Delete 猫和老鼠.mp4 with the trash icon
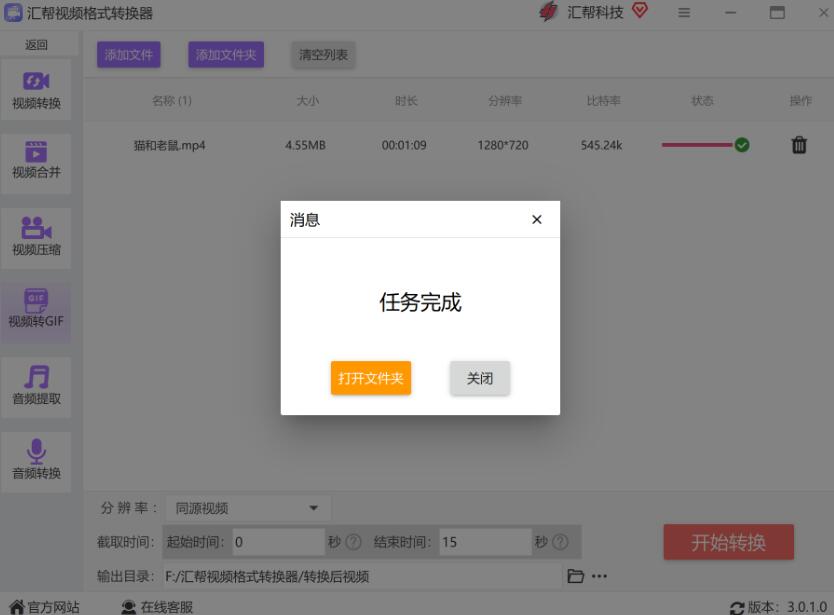 pyautogui.click(x=799, y=145)
